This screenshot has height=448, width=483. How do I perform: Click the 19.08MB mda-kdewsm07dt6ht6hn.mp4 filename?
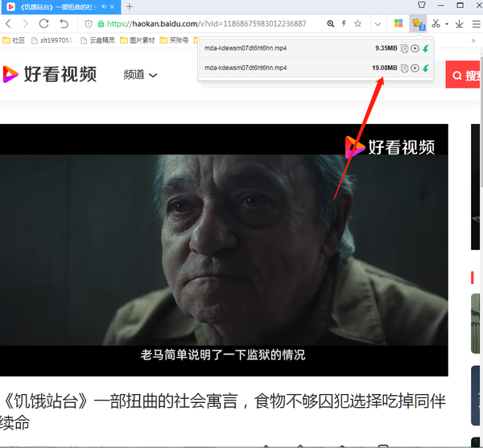click(246, 68)
